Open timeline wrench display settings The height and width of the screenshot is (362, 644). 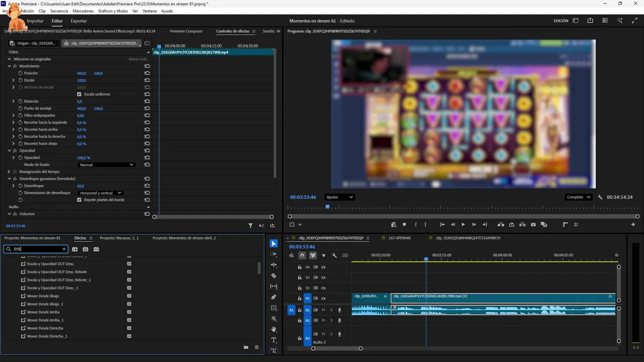point(334,255)
